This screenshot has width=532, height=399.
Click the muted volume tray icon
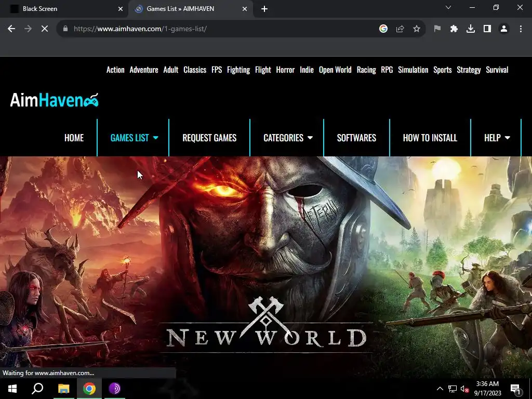click(465, 389)
